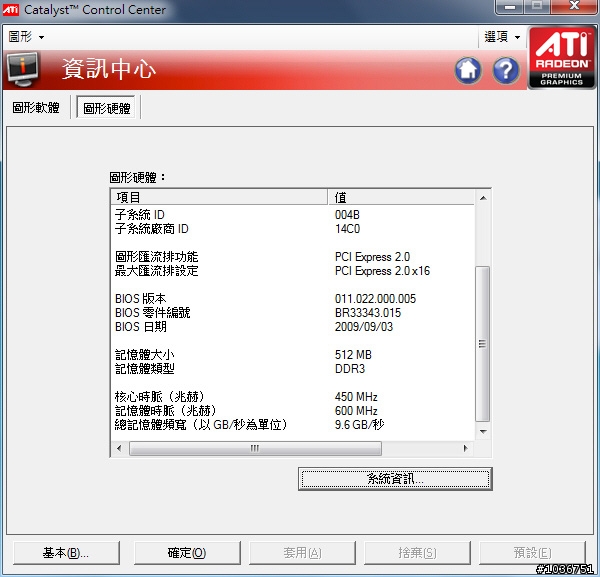This screenshot has height=577, width=600.
Task: Click the 項目 column header
Action: coord(219,197)
